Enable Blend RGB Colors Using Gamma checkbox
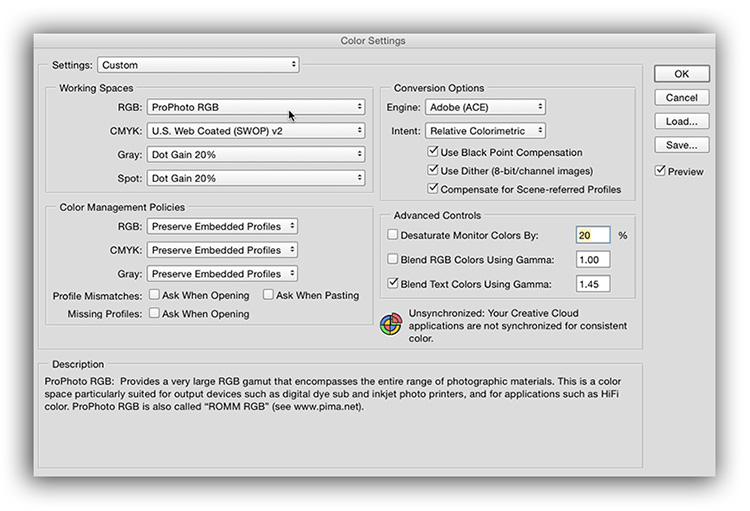This screenshot has width=750, height=511. [x=393, y=259]
